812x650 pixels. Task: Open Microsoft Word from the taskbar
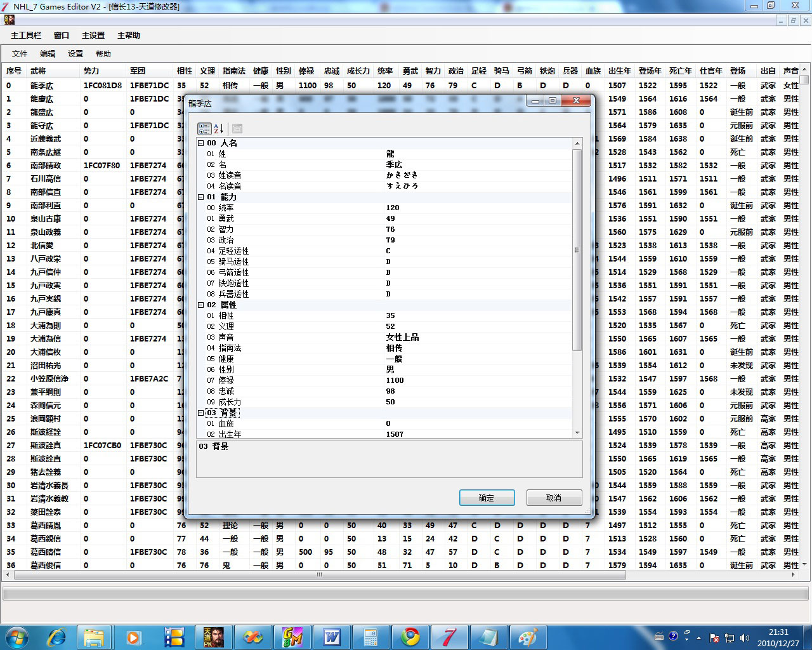[332, 637]
